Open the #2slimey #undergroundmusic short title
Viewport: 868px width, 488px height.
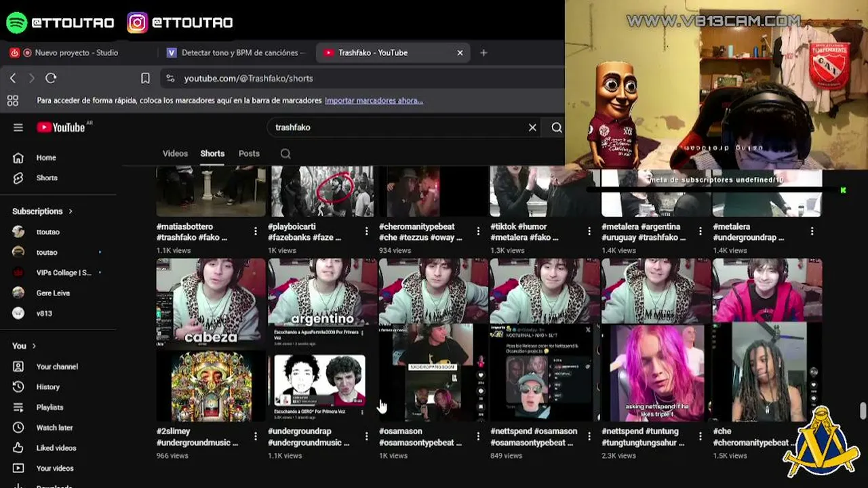[197, 437]
